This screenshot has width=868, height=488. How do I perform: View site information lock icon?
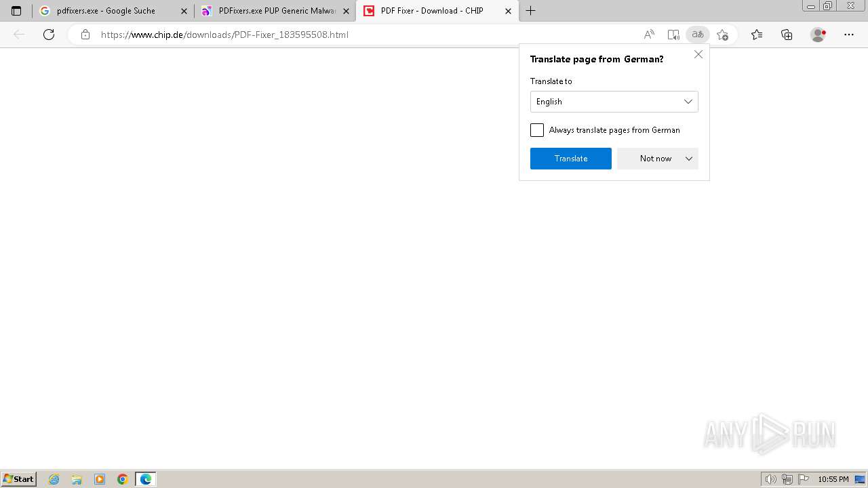[x=85, y=35]
